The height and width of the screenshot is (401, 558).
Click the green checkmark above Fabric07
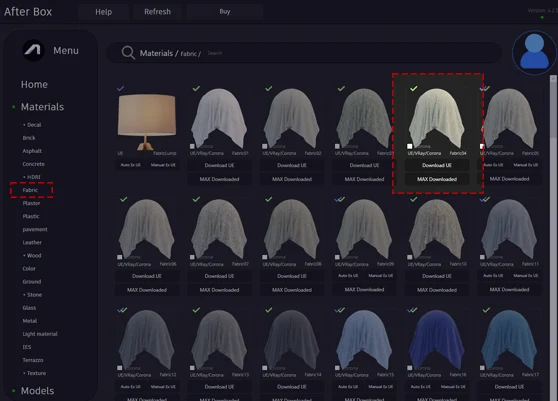tap(196, 199)
